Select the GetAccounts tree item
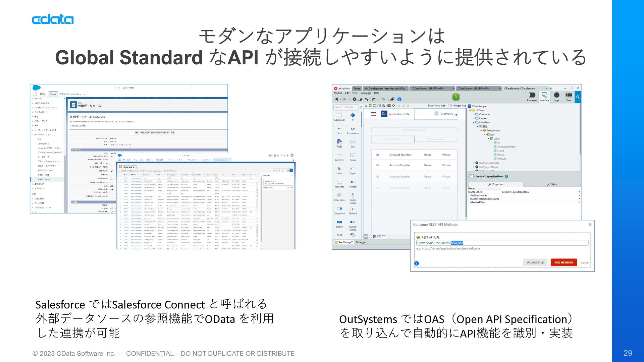Viewport: 644px width, 362px height. (493, 131)
